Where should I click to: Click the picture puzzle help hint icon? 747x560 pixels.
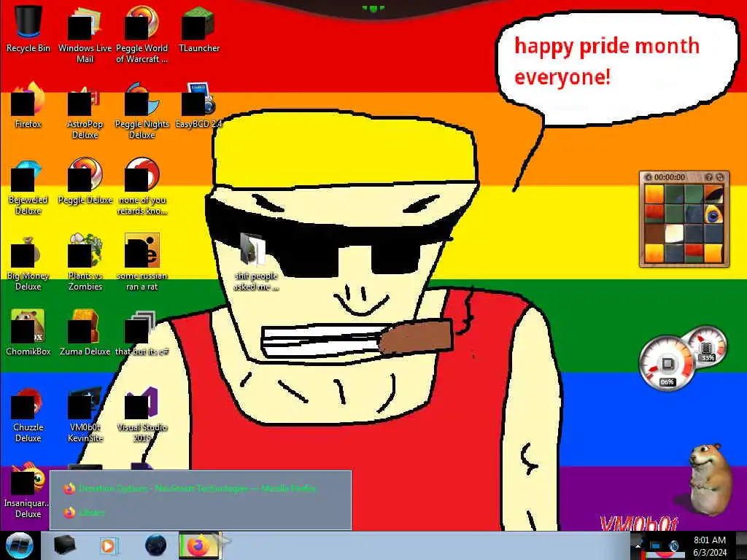(x=709, y=177)
